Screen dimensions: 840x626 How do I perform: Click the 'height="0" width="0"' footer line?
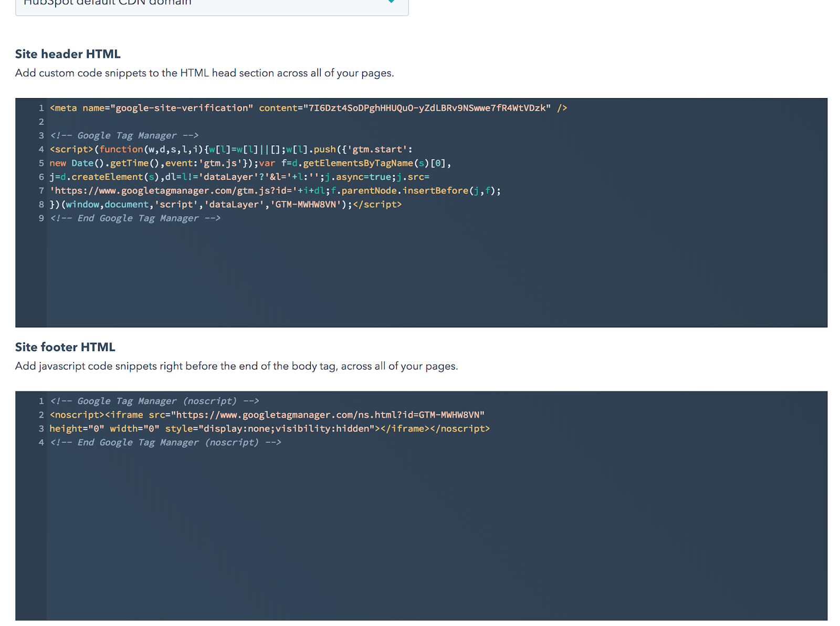point(269,429)
